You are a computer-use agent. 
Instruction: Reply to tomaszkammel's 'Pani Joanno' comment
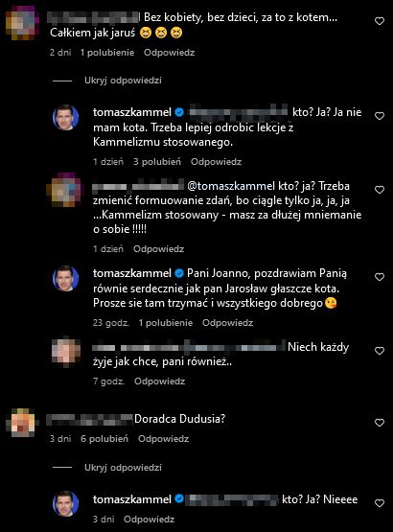[x=227, y=323]
